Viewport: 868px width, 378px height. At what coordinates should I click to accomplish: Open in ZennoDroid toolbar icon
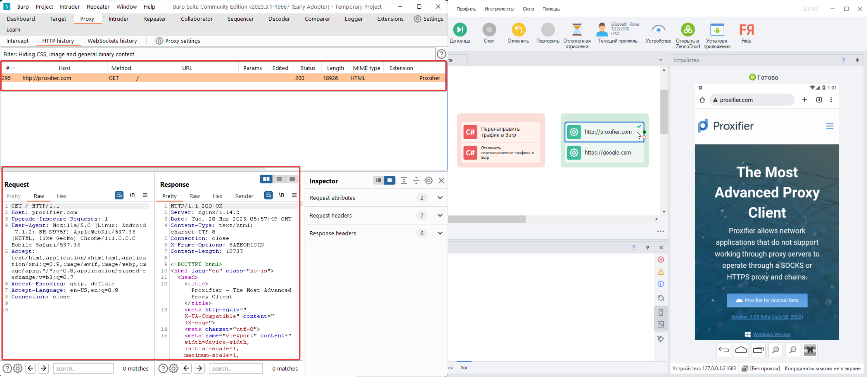pyautogui.click(x=687, y=30)
